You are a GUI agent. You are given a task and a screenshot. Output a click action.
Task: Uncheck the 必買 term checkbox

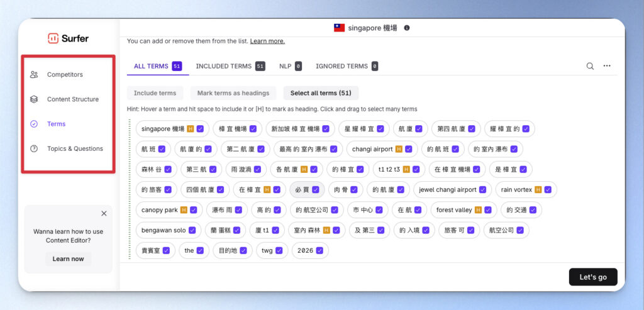(316, 190)
